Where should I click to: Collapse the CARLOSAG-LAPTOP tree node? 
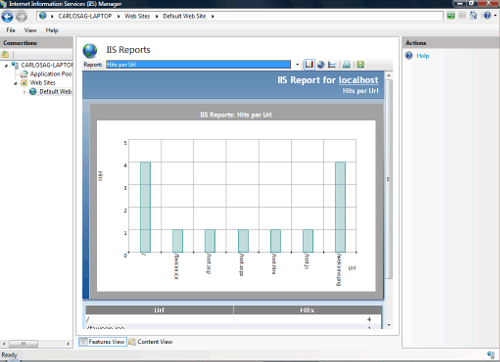coord(6,66)
